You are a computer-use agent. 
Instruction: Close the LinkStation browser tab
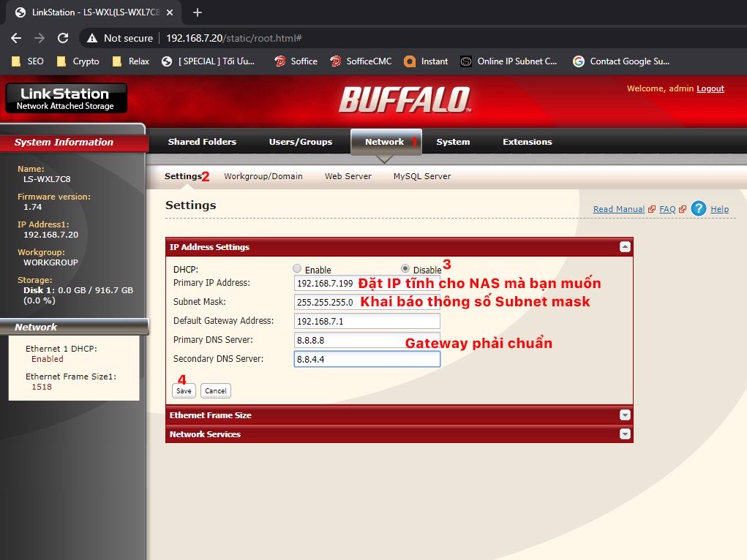170,12
